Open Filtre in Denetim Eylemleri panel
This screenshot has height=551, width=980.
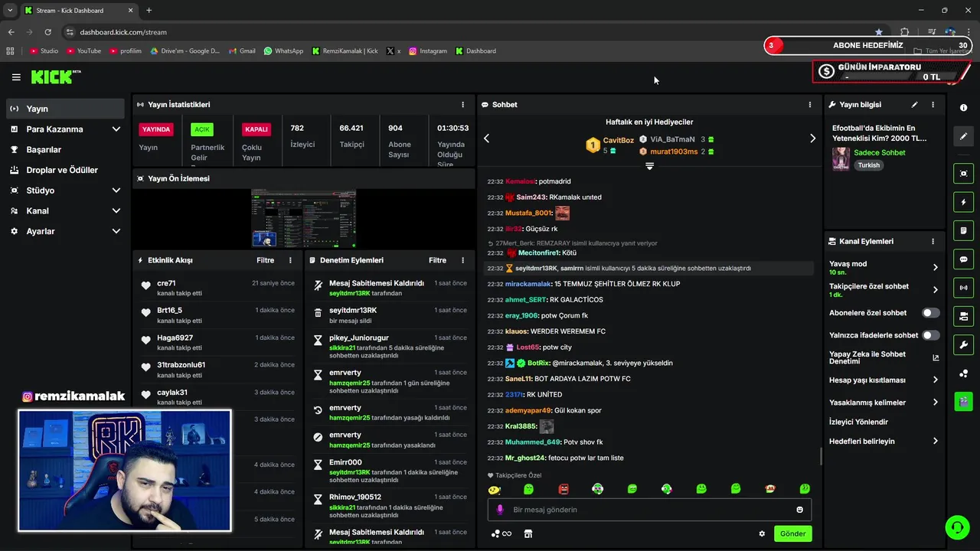pos(437,260)
